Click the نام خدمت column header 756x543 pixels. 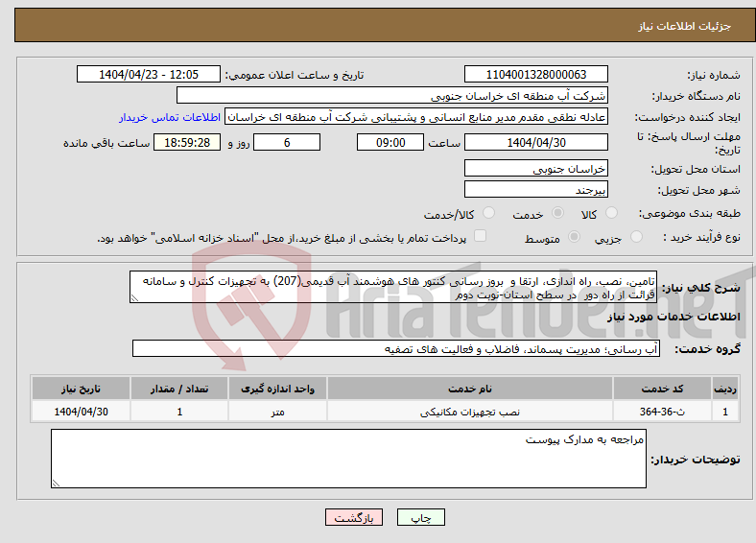[x=470, y=389]
